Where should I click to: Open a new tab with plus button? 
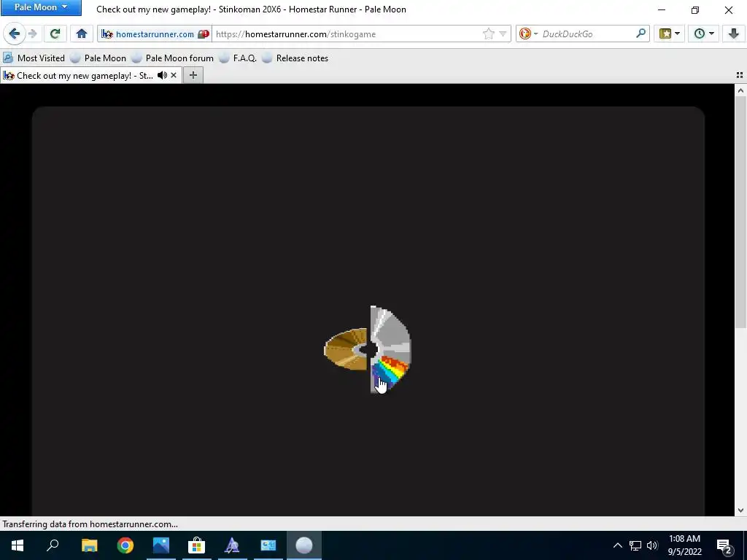pos(193,75)
